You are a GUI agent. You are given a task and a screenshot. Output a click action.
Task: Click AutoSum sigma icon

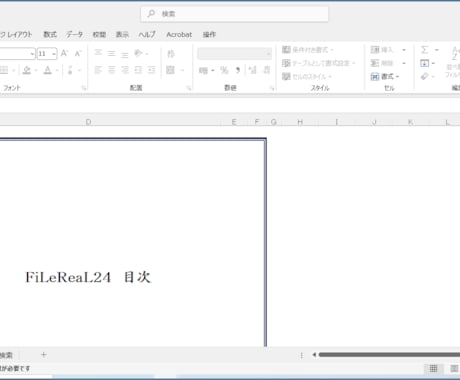tap(424, 50)
